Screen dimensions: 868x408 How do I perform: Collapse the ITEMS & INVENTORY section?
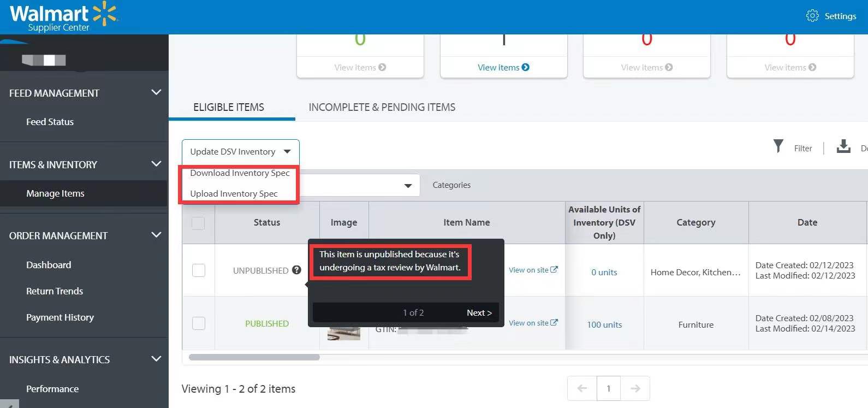tap(156, 164)
